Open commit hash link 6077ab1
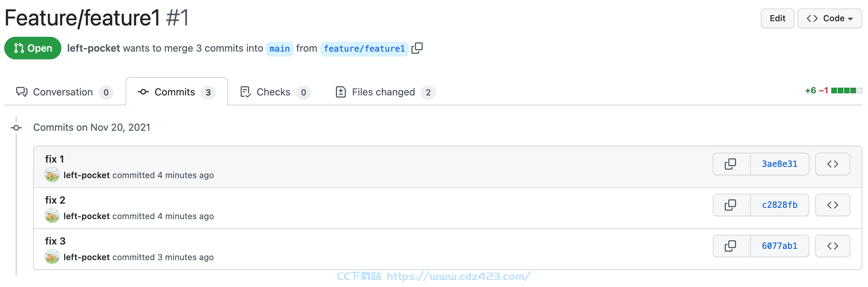868x287 pixels. coord(779,246)
